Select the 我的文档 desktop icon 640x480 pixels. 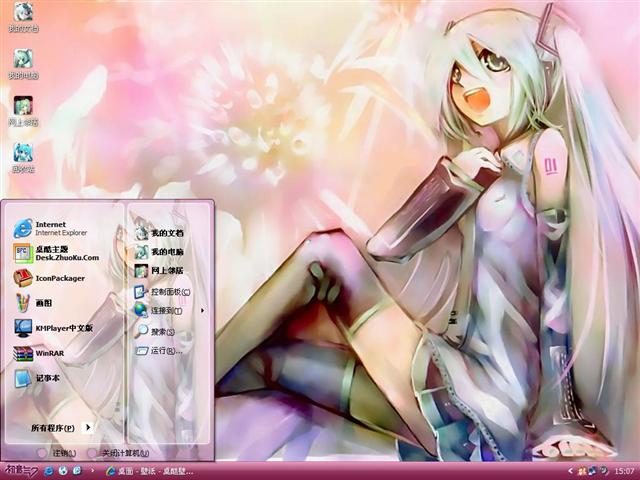pyautogui.click(x=23, y=17)
